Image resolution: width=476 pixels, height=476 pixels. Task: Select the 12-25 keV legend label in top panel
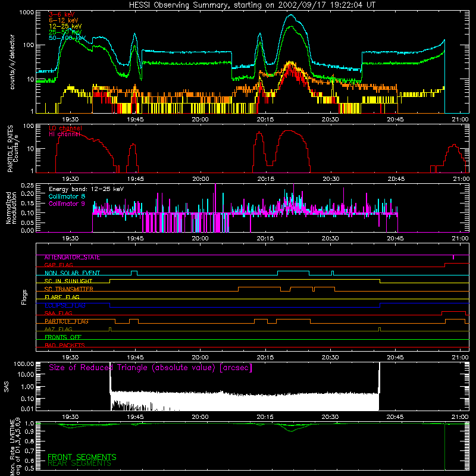pos(65,26)
